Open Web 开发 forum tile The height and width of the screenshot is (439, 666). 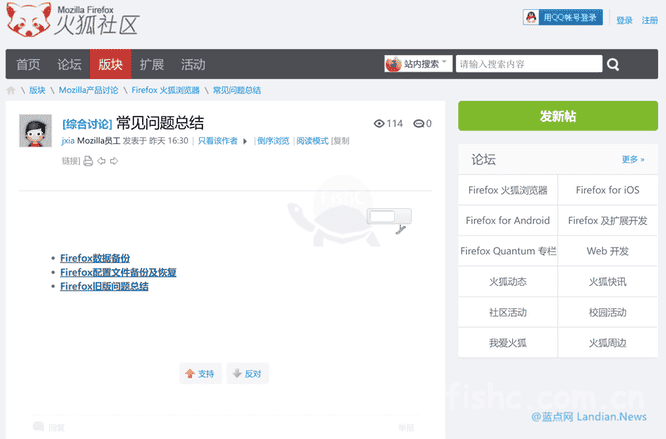(607, 251)
